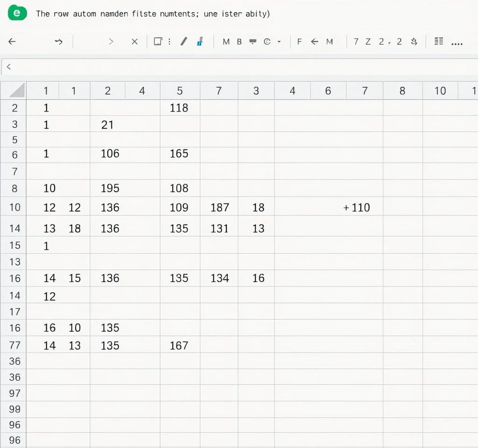Click the F button in the toolbar
This screenshot has width=478, height=448.
click(299, 42)
